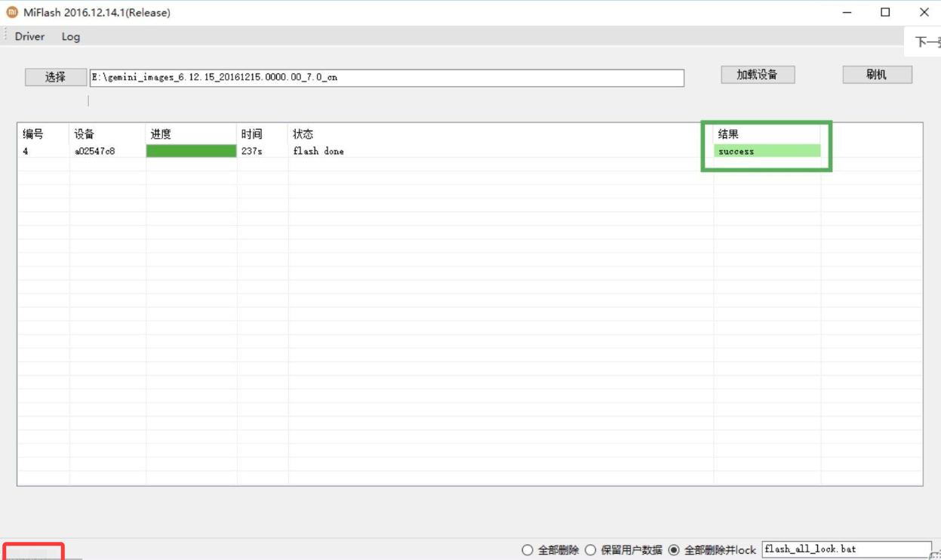The image size is (941, 560).
Task: Click the green progress bar for device a02547c8
Action: pos(192,151)
